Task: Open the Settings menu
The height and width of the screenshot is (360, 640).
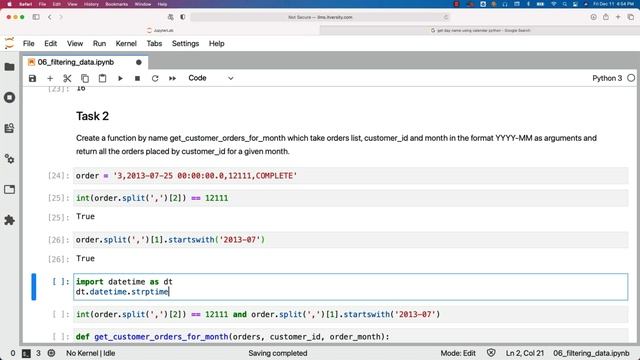Action: [185, 44]
